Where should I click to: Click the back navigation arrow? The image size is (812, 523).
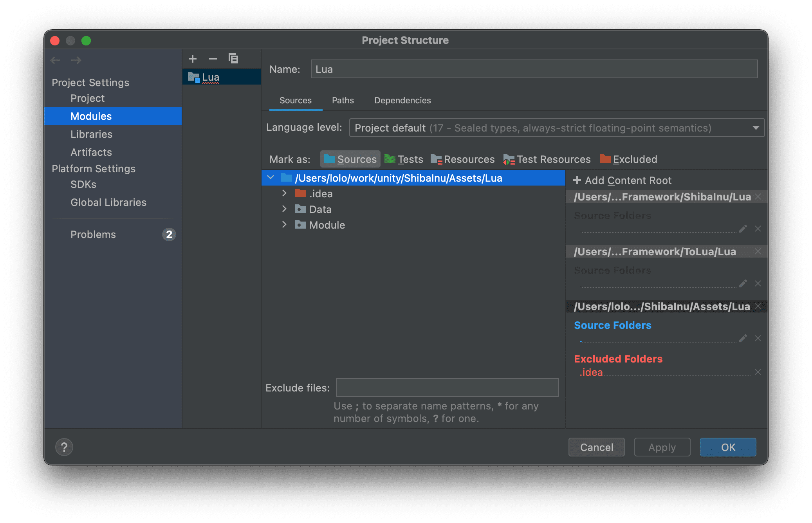[56, 60]
